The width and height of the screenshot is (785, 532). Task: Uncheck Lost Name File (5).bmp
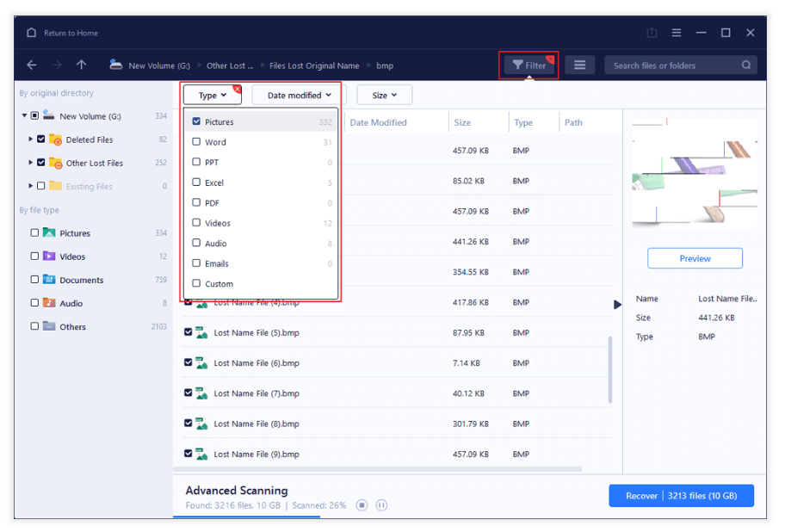coord(189,332)
